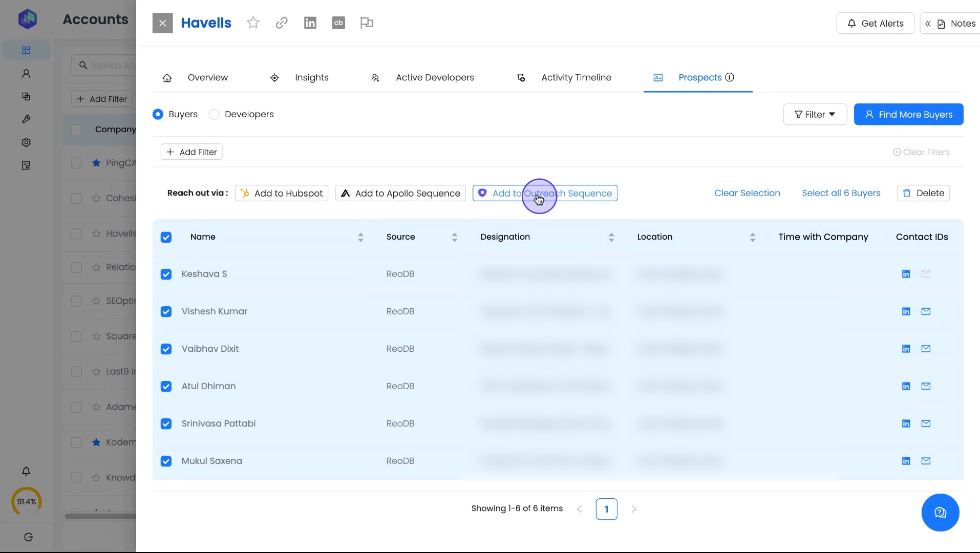Copy link using the chain icon
The image size is (980, 553).
tap(282, 23)
